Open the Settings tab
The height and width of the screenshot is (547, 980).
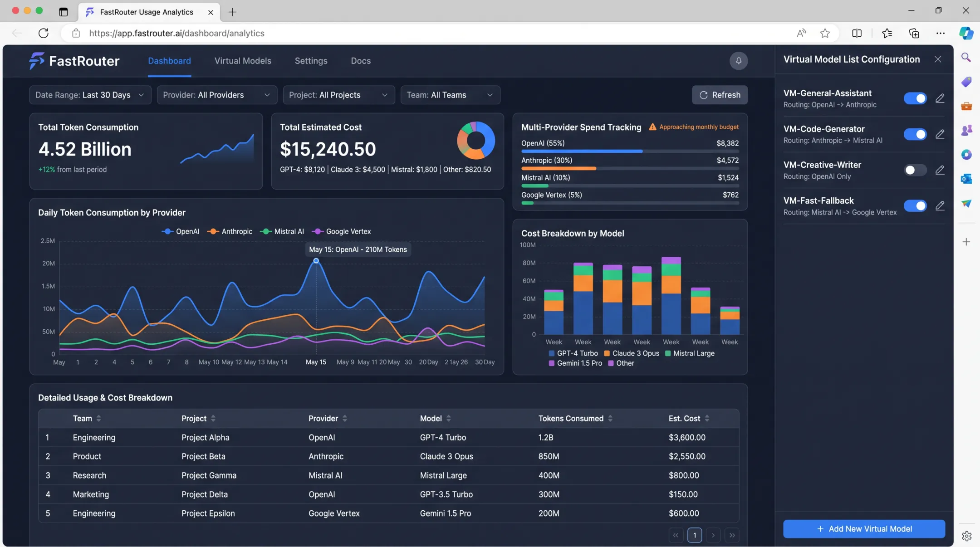click(311, 61)
